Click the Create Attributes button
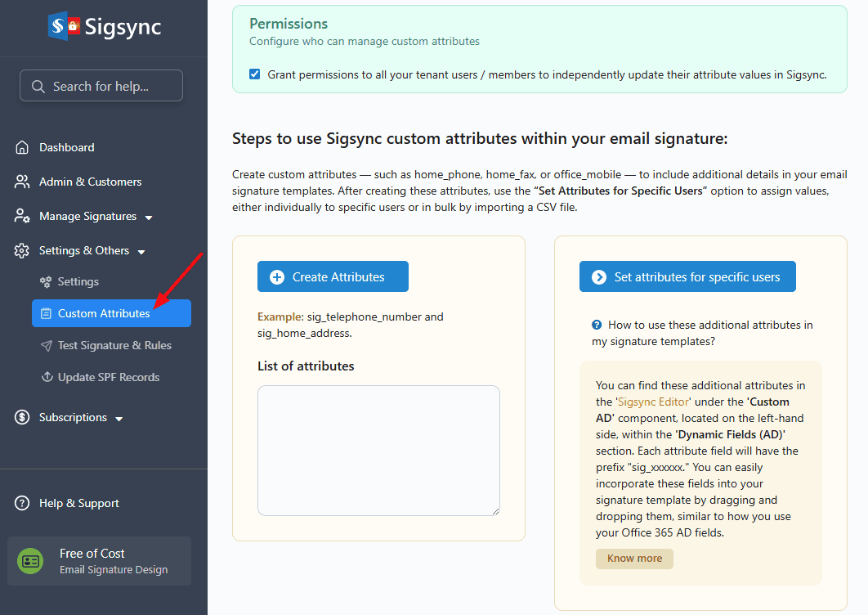 point(333,276)
